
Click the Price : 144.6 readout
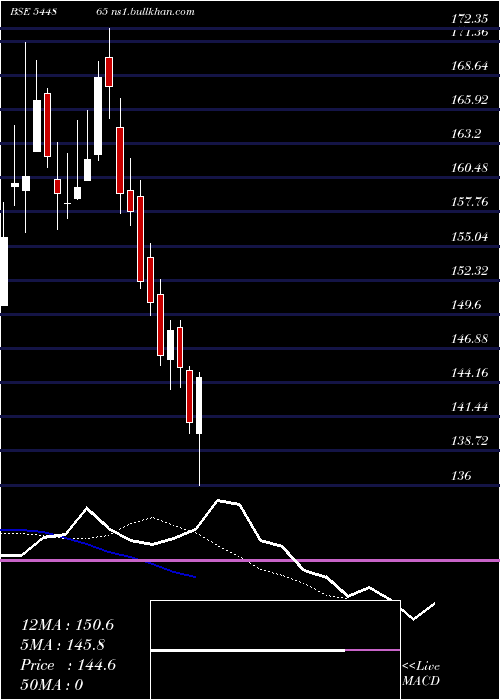click(x=68, y=665)
